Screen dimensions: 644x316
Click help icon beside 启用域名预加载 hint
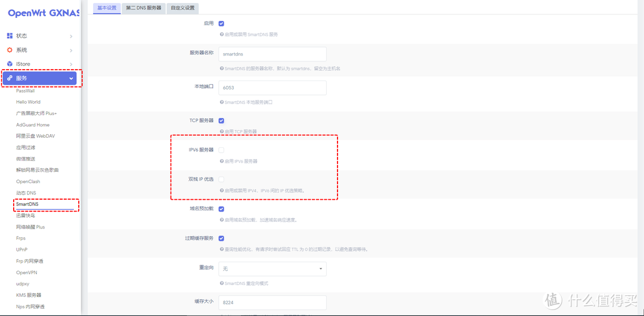tap(221, 220)
